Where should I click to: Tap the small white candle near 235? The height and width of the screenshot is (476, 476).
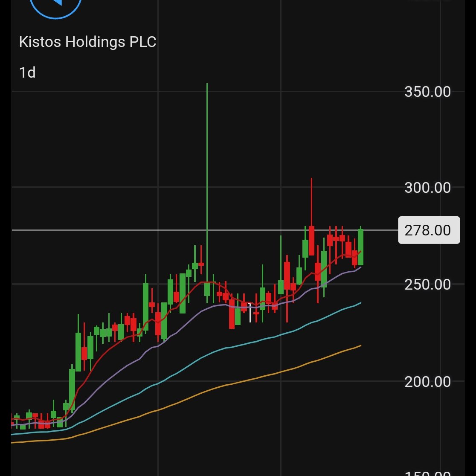pos(250,313)
